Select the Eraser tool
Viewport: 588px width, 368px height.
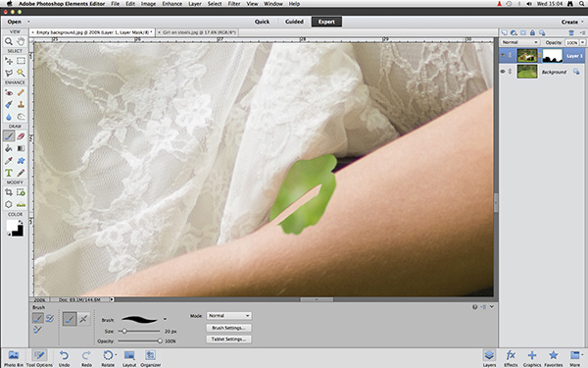click(21, 136)
